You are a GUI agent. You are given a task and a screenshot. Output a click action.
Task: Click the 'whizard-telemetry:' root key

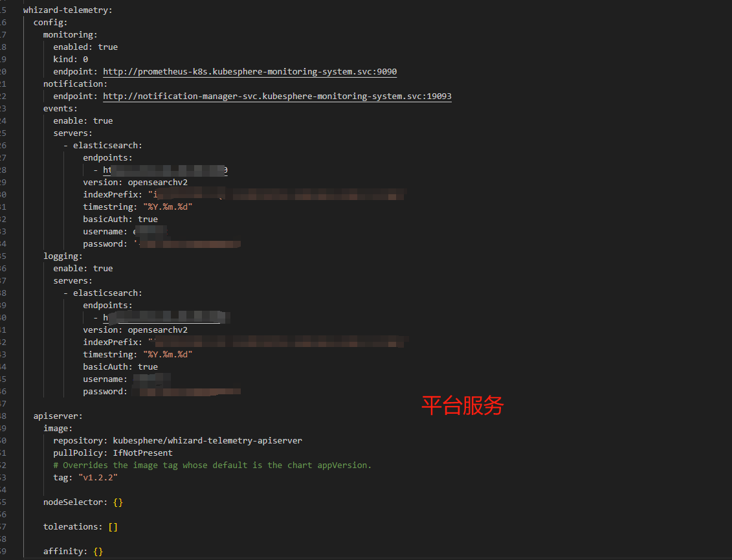coord(68,10)
